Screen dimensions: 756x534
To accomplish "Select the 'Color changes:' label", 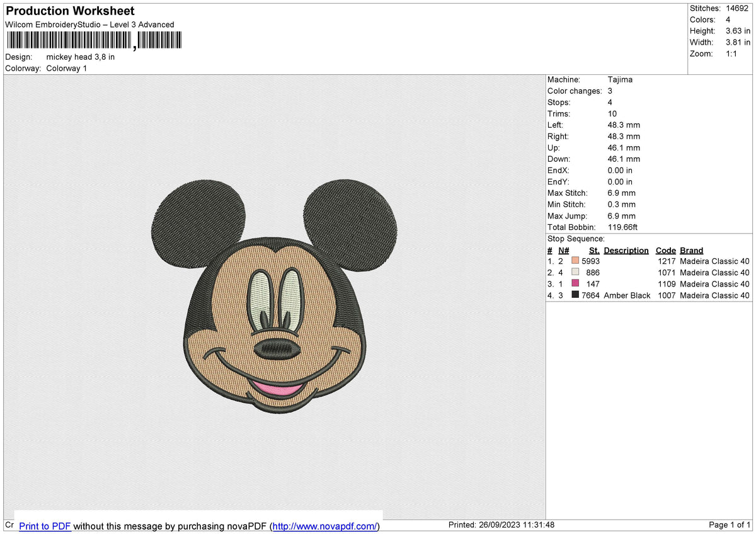I will (x=575, y=91).
